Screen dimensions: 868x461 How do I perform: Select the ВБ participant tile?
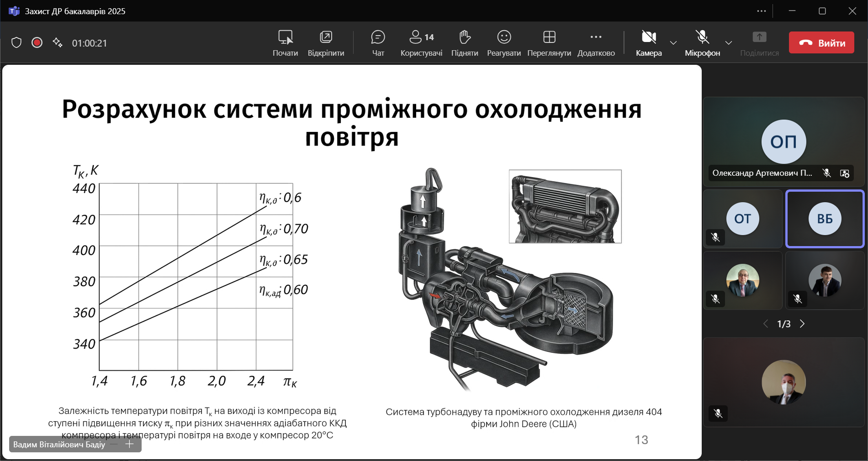825,219
